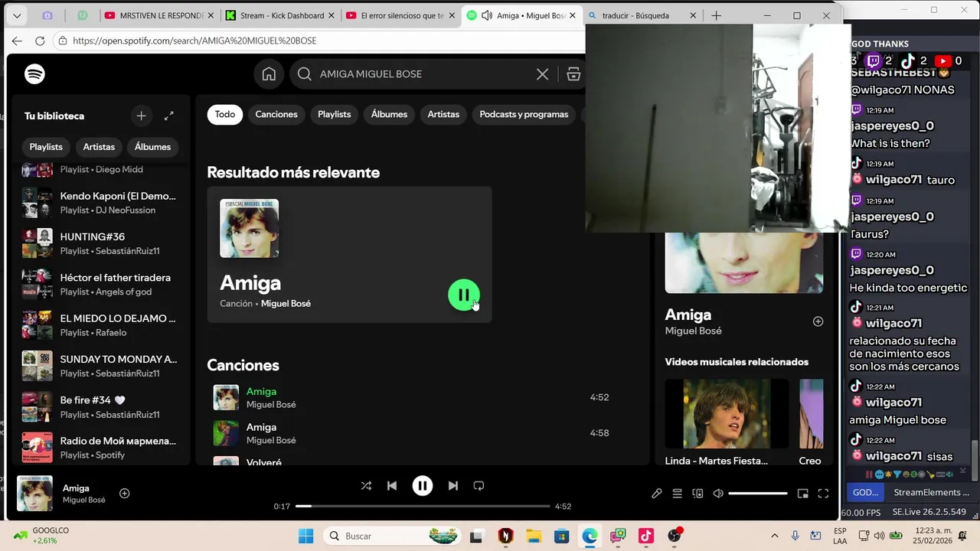Adjust the Spotify volume slider
This screenshot has width=980, height=551.
coord(758,494)
